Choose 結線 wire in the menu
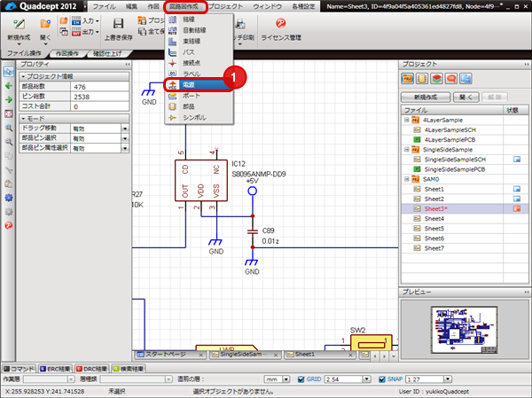Screen dimensions: 532x398 (x=199, y=20)
